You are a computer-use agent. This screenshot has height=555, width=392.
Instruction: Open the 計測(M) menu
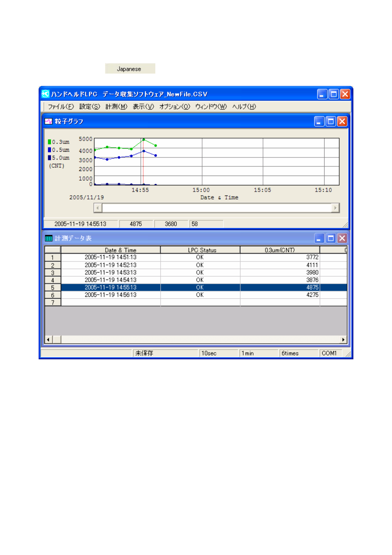point(116,106)
